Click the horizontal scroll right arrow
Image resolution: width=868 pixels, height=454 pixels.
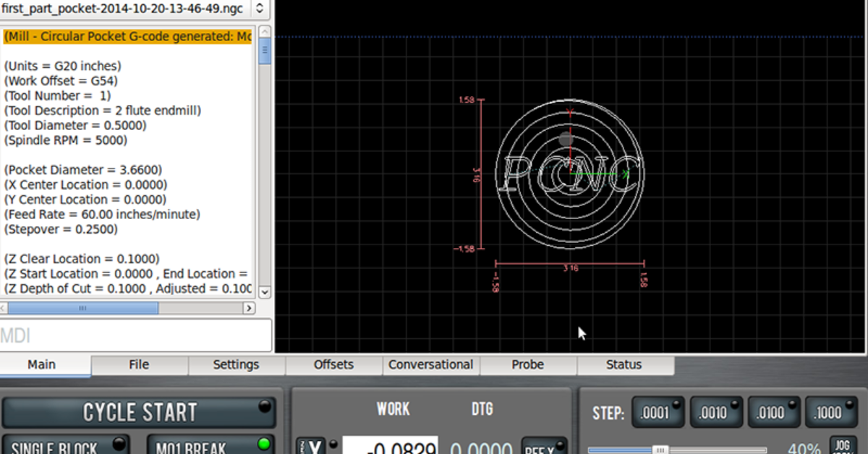click(x=250, y=308)
